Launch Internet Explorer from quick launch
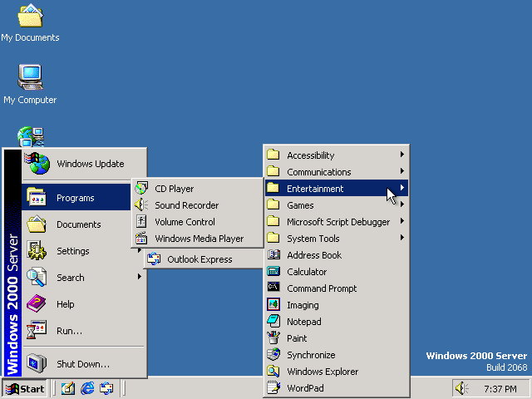 pos(87,388)
